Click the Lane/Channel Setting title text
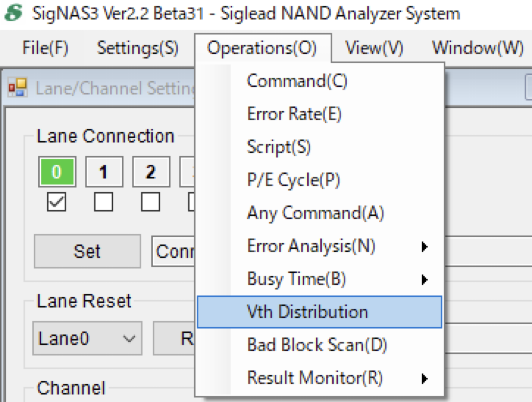This screenshot has height=402, width=532. (115, 88)
